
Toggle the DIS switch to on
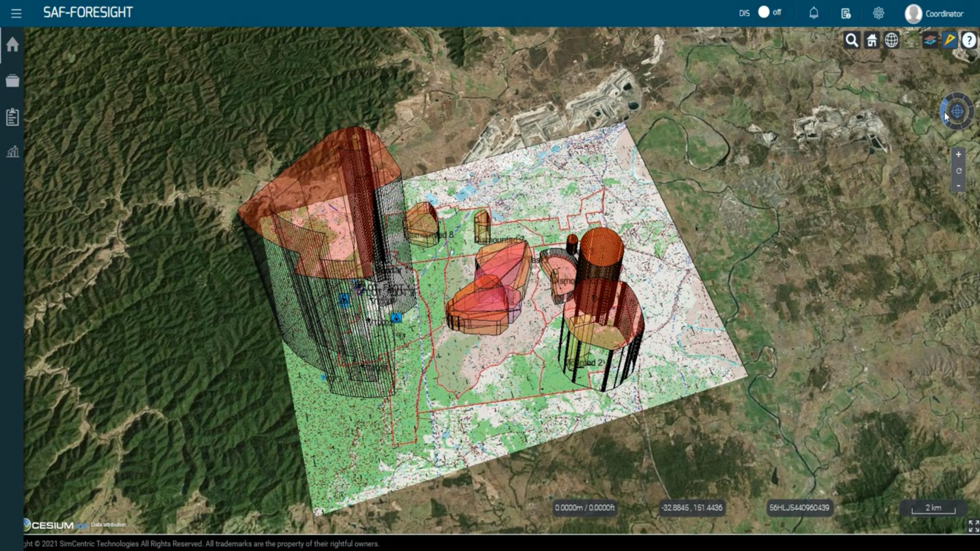tap(764, 12)
